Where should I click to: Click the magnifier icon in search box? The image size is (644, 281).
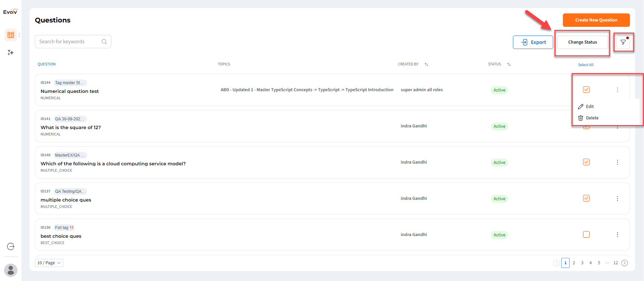104,42
